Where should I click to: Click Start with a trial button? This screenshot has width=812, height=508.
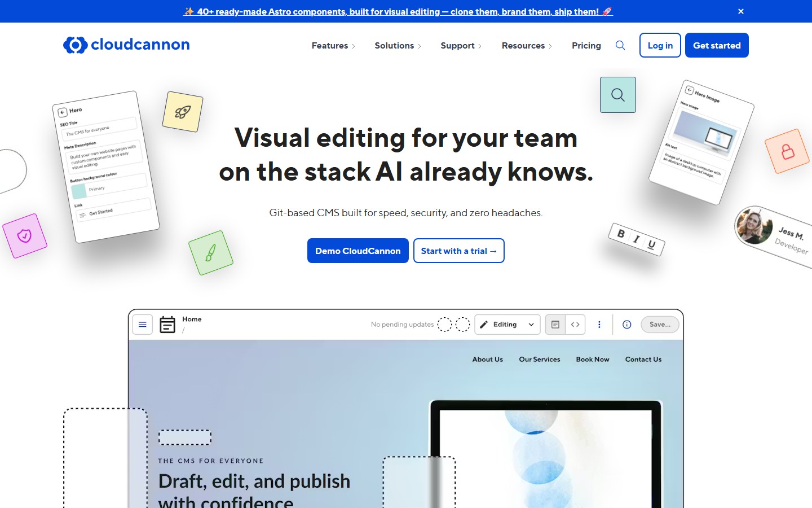[x=459, y=251]
